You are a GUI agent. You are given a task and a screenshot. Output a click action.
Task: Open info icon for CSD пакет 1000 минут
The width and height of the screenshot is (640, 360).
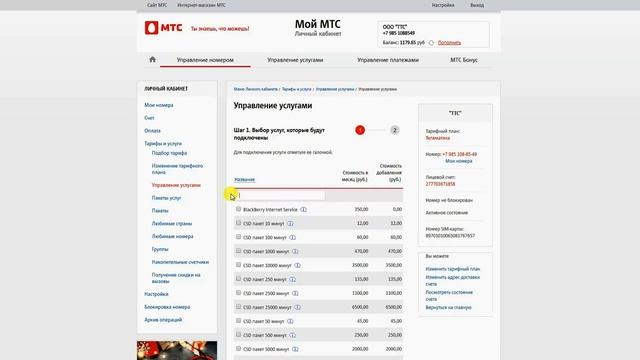pyautogui.click(x=295, y=251)
